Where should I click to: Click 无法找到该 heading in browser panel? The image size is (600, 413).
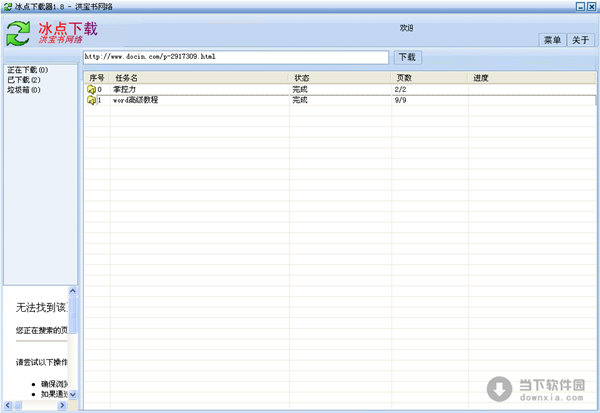[x=41, y=307]
